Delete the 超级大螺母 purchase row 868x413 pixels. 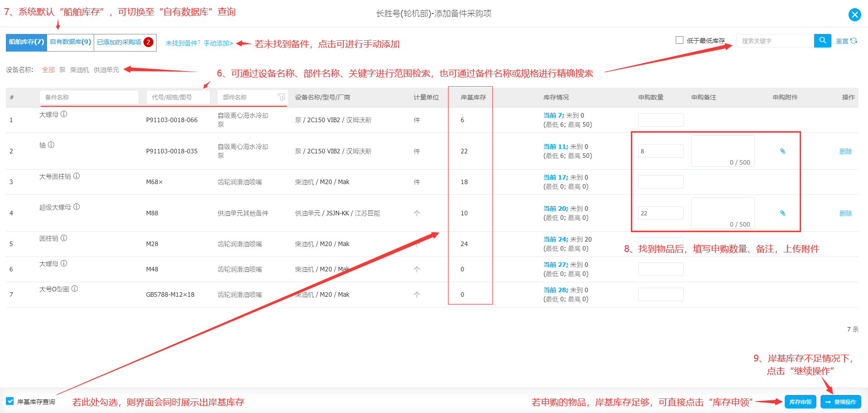click(x=845, y=213)
